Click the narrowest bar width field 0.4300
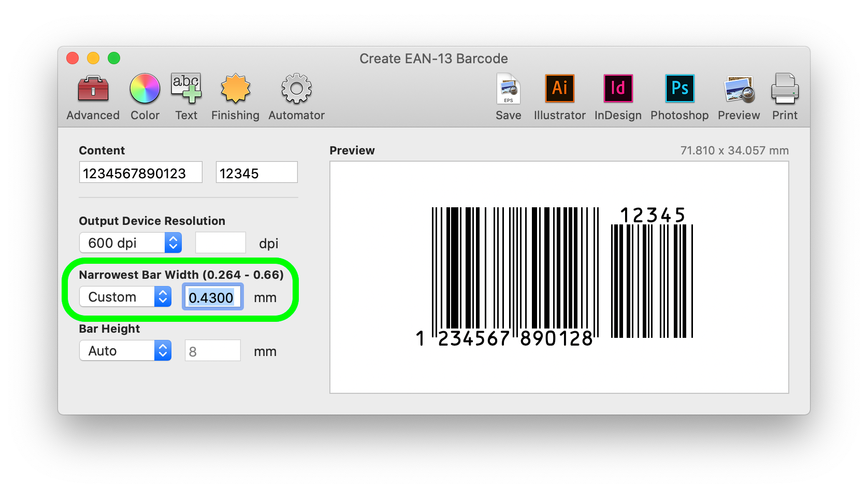 click(212, 297)
